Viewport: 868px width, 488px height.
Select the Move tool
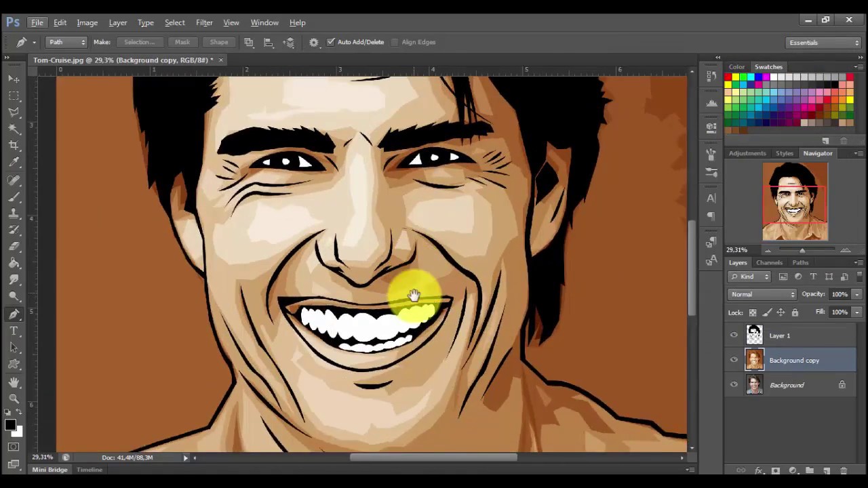14,79
